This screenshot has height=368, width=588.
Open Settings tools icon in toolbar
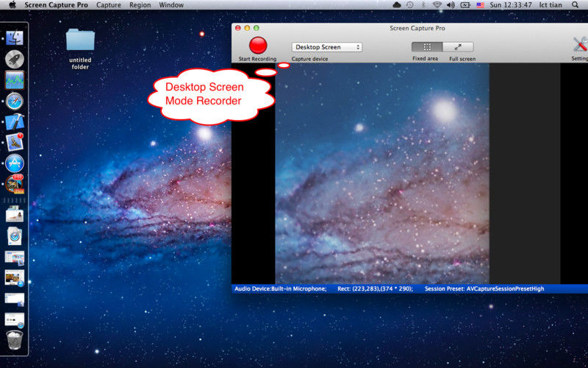click(x=581, y=45)
